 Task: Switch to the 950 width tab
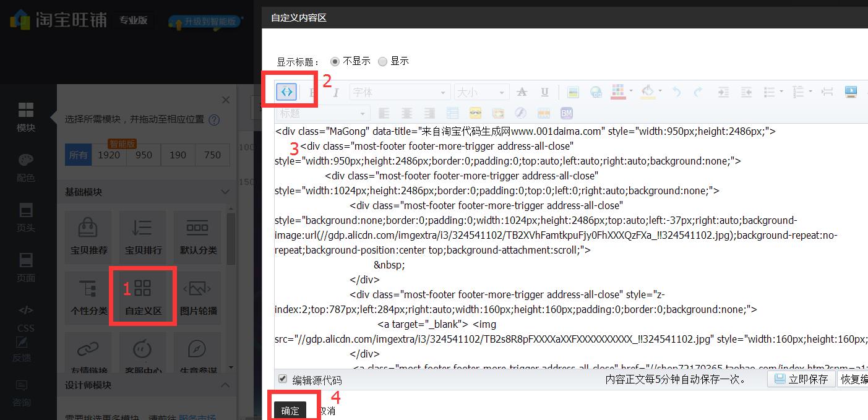[x=143, y=155]
